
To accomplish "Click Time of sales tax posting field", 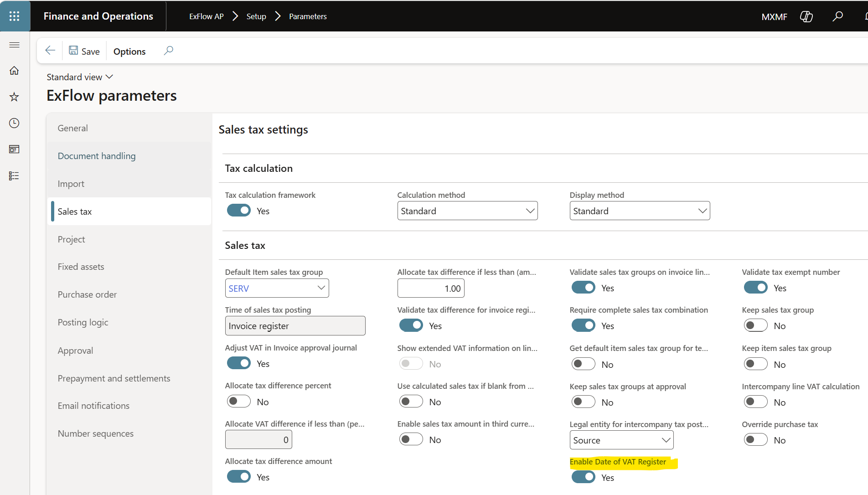I will click(295, 326).
